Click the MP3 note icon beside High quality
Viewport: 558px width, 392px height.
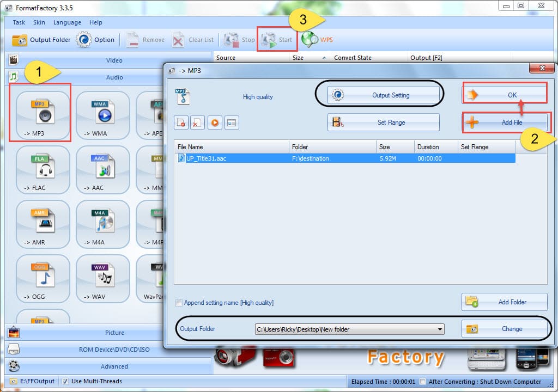tap(183, 97)
